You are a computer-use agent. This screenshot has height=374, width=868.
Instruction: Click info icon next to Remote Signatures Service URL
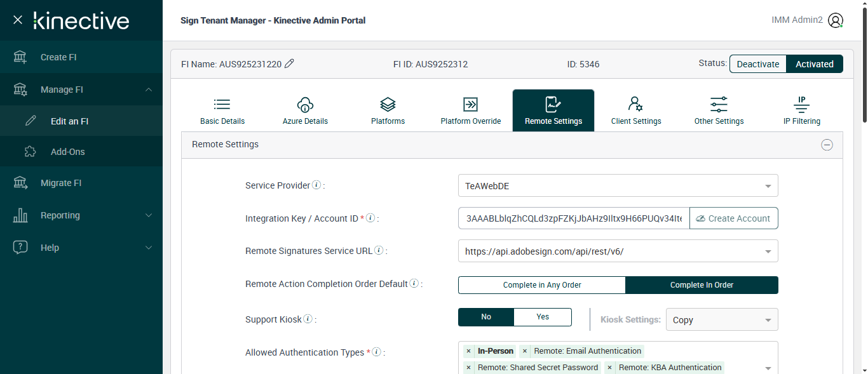point(379,251)
